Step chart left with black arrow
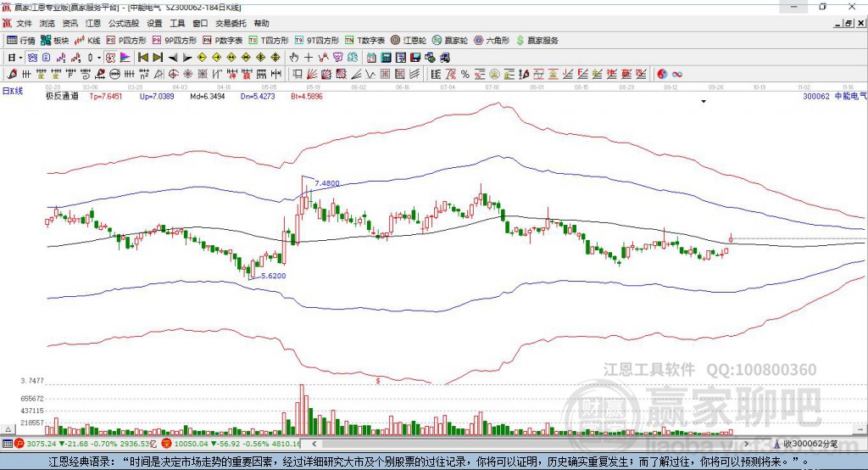Viewport: 868px width, 470px height. [173, 58]
